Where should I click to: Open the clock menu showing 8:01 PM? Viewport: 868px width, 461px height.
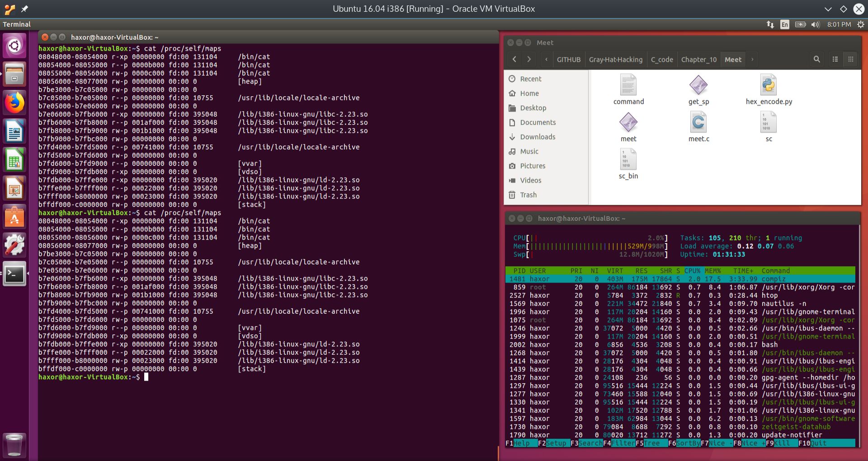(x=839, y=24)
